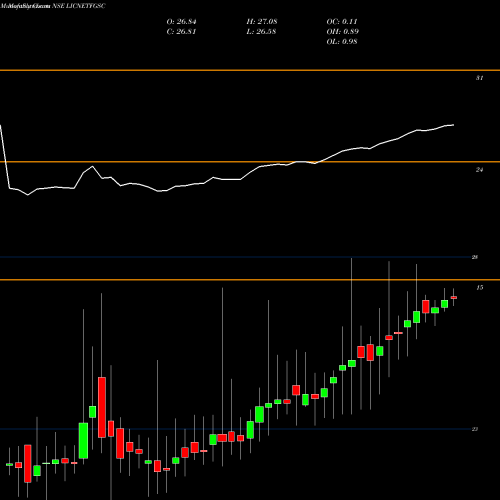This screenshot has width=500, height=500.
Task: Click the axis label '15'
Action: click(479, 288)
